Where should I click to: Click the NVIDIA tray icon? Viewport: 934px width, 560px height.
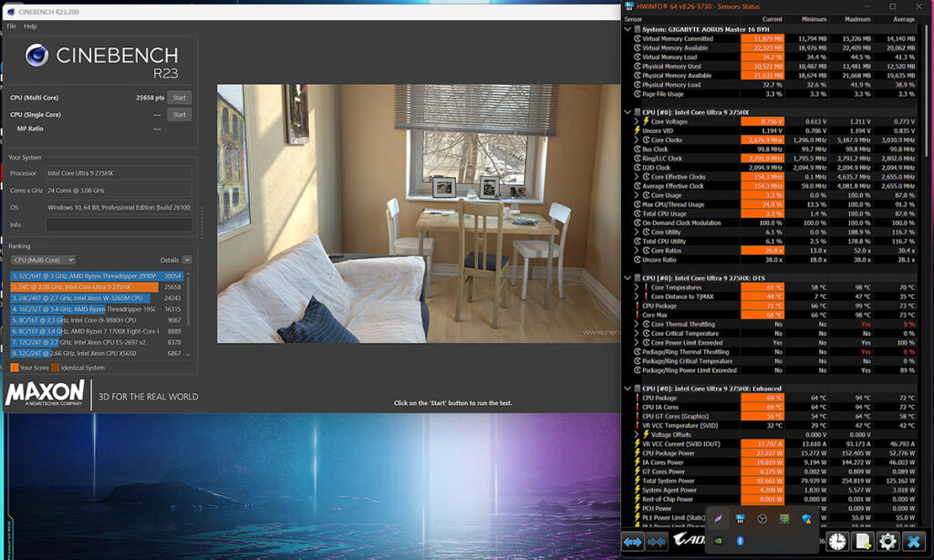coord(719,541)
